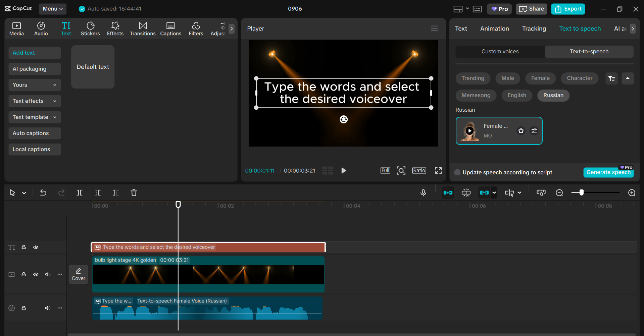The height and width of the screenshot is (336, 644).
Task: Open the Menu dropdown
Action: tap(53, 9)
